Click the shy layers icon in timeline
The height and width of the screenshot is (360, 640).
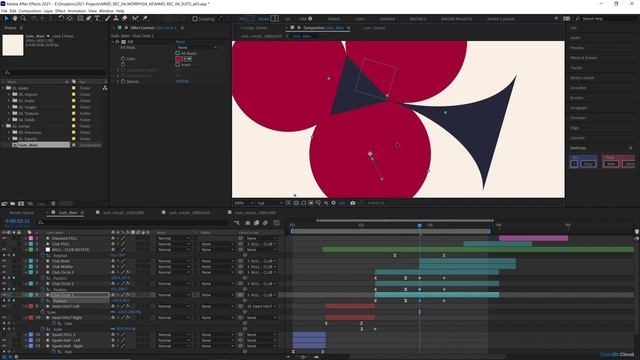pyautogui.click(x=247, y=223)
